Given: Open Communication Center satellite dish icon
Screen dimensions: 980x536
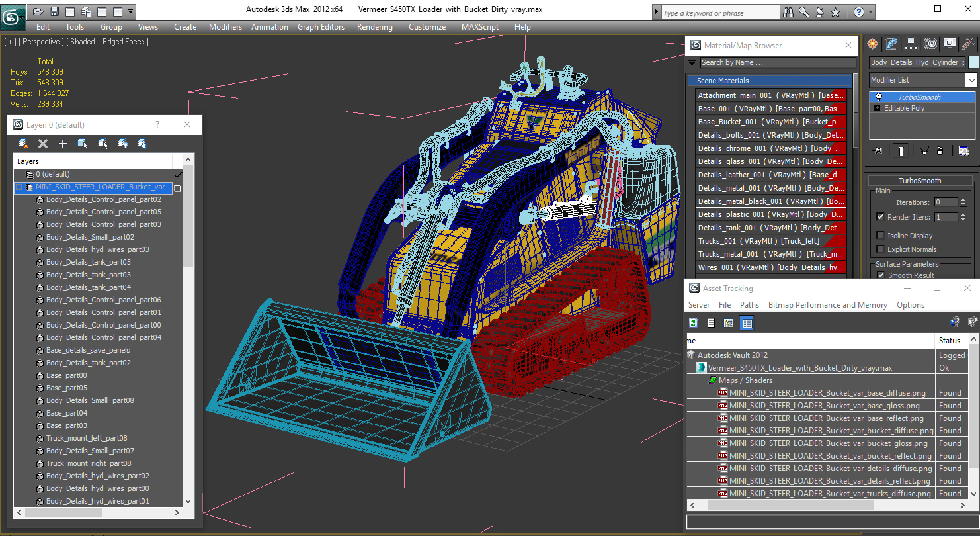Looking at the screenshot, I should (x=820, y=12).
